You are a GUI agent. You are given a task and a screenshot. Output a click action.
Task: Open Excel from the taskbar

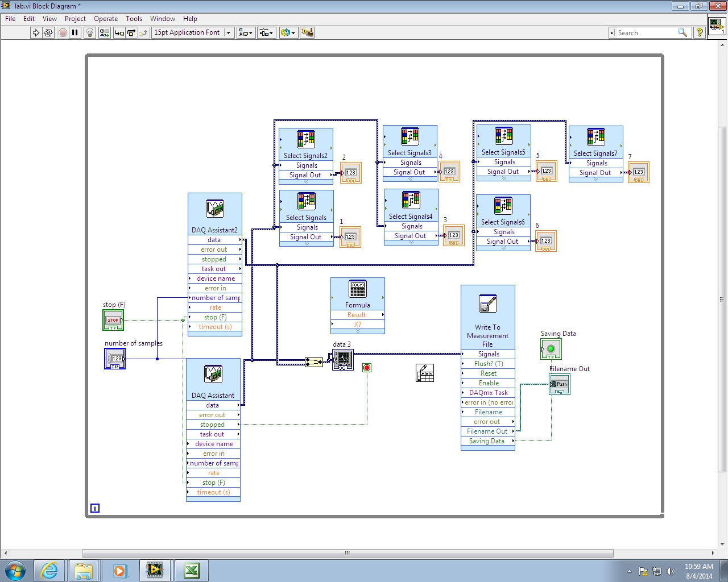tap(192, 571)
